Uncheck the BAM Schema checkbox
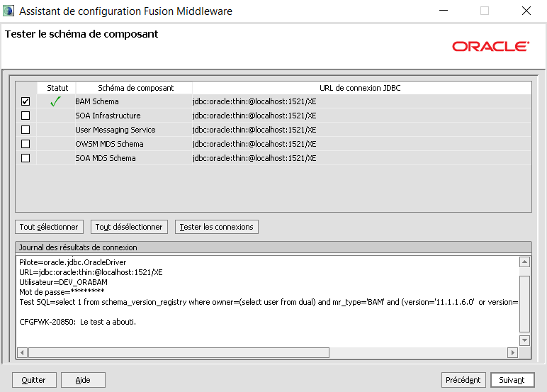 click(x=26, y=101)
